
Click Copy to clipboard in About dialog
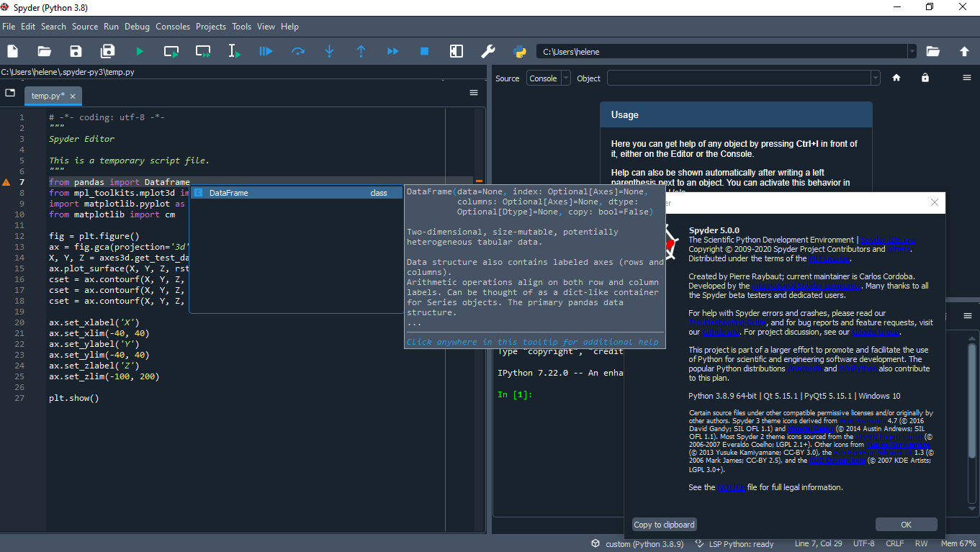663,524
